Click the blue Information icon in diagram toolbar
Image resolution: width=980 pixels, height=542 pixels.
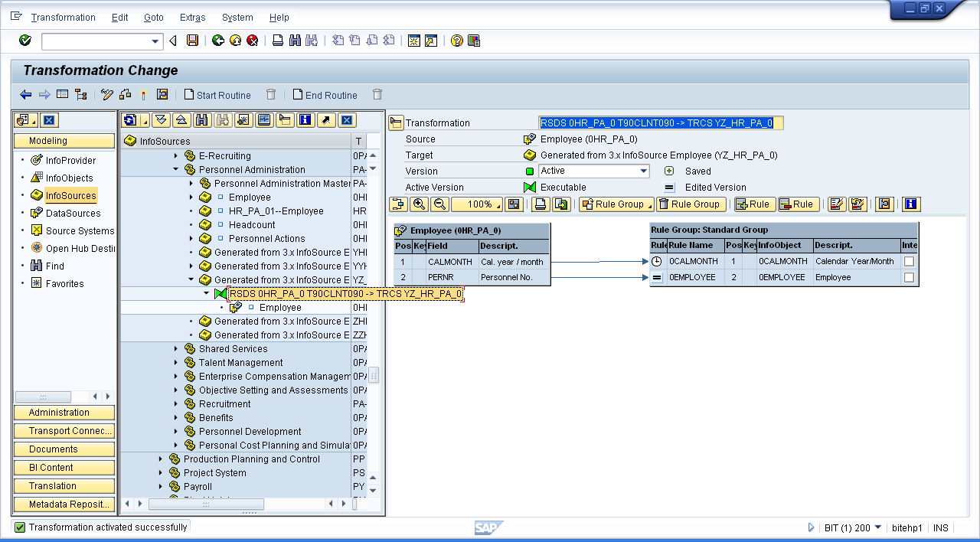[x=911, y=204]
